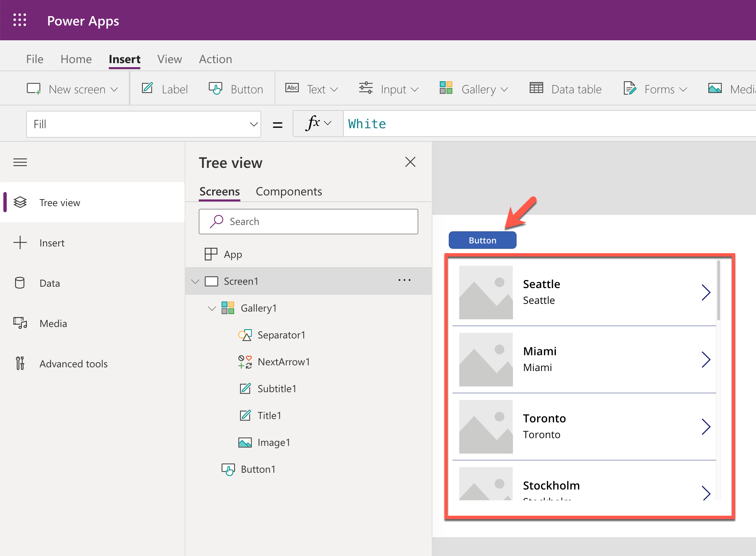
Task: Open the Forms dropdown
Action: [655, 89]
